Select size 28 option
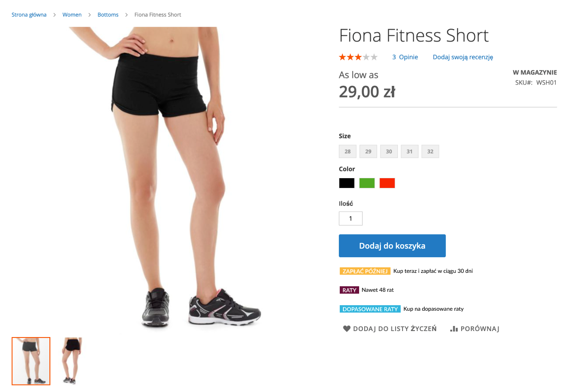This screenshot has height=392, width=571. 348,151
